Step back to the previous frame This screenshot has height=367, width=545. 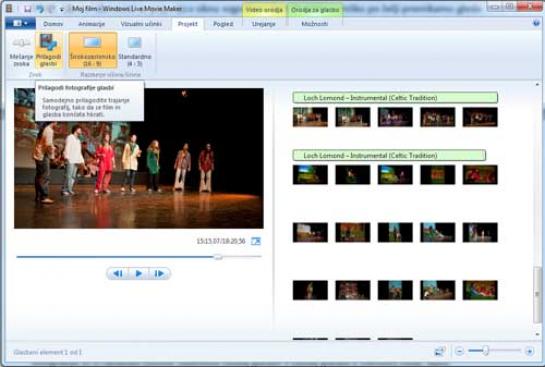pos(118,274)
